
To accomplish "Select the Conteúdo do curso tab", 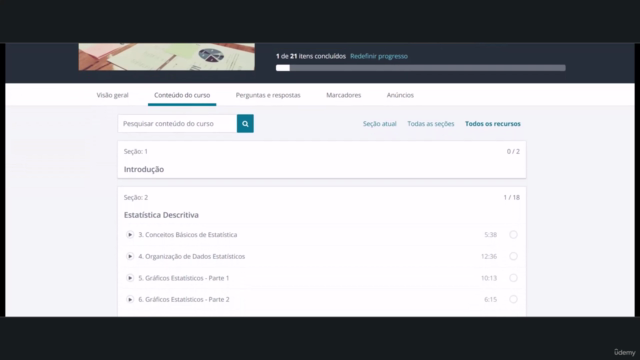I will (x=182, y=95).
